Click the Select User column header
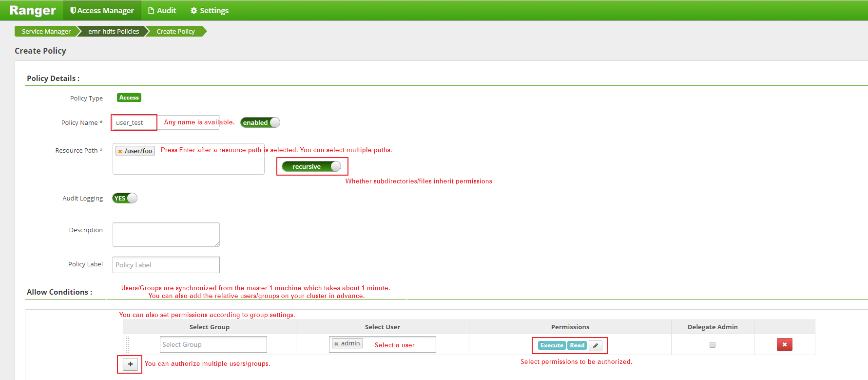The height and width of the screenshot is (380, 868). (383, 327)
